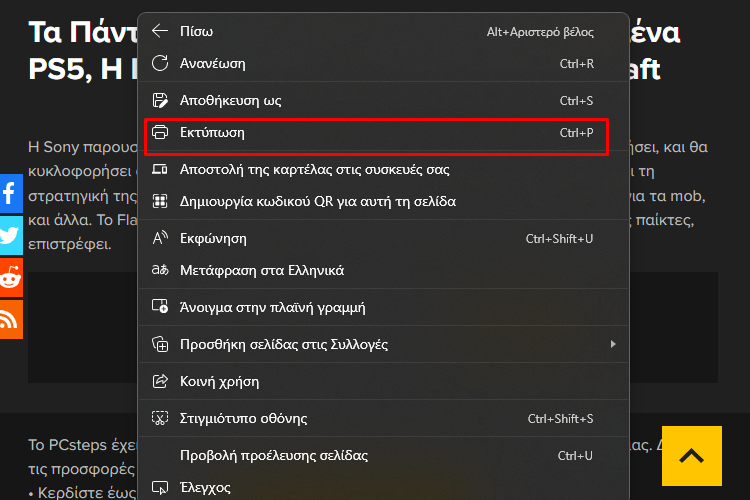The width and height of the screenshot is (750, 500).
Task: Share the page via the Facebook icon
Action: pos(11,193)
